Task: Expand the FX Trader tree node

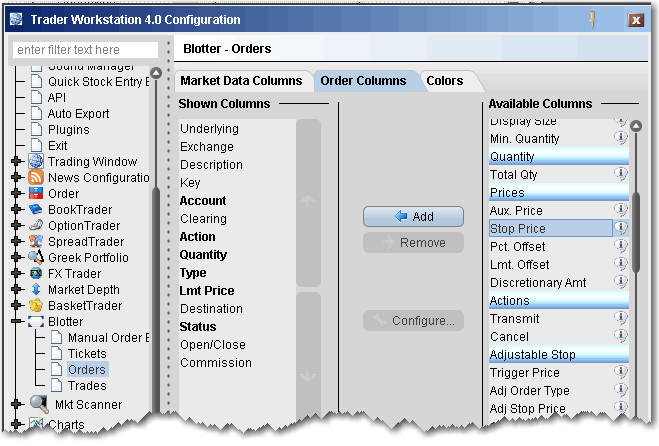Action: coord(17,273)
